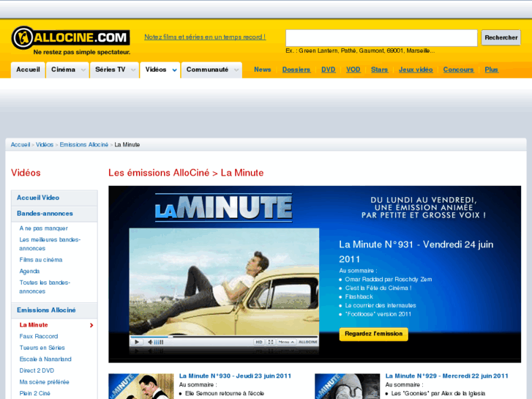Enter fullscreen in the video player

coord(271,342)
